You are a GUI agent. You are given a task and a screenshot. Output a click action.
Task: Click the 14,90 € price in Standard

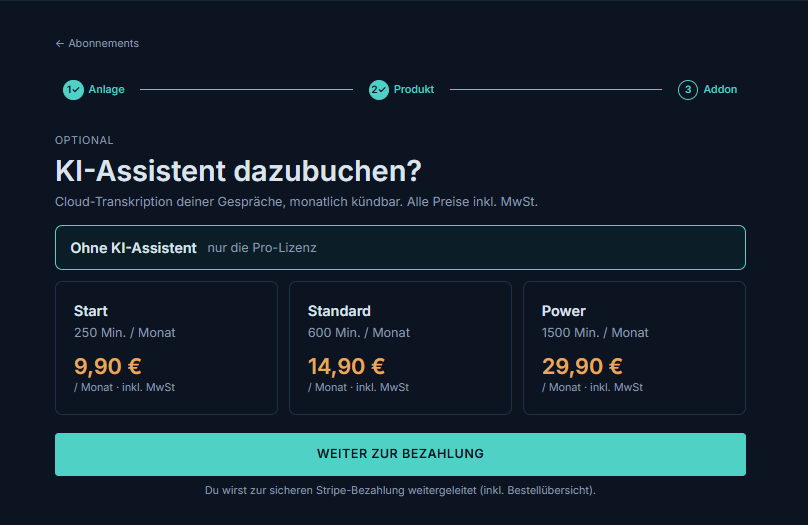coord(346,366)
